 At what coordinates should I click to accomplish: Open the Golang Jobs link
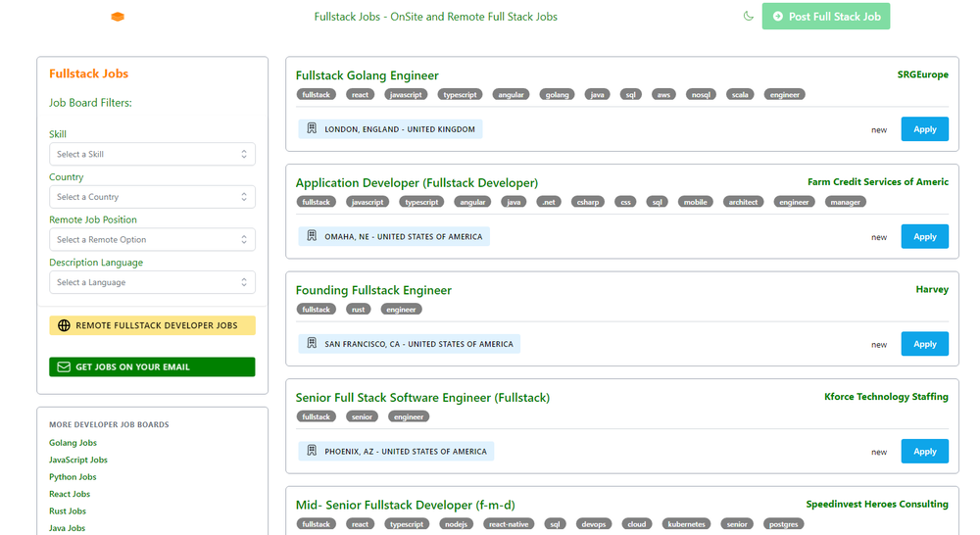[x=73, y=443]
